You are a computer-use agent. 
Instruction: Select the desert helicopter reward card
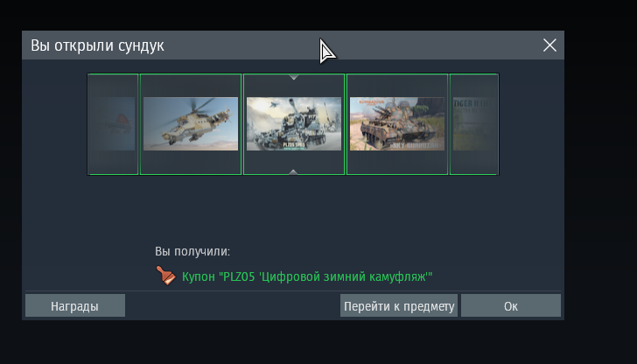click(191, 124)
